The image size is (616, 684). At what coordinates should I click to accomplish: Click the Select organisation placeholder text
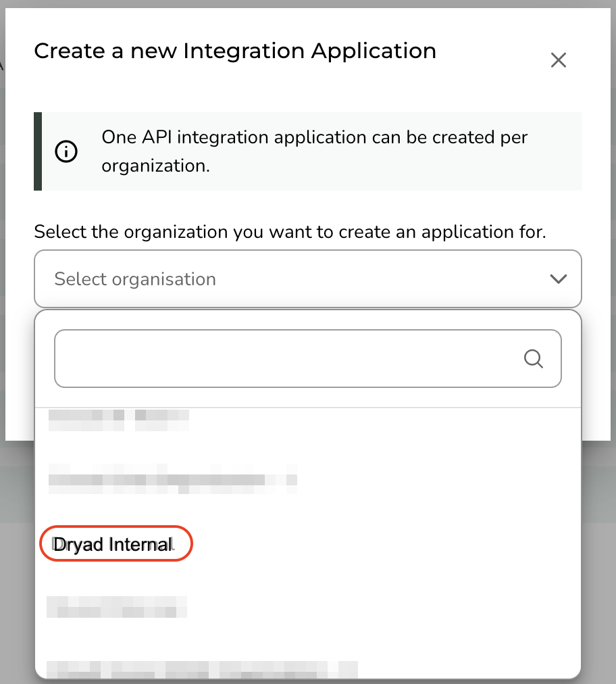coord(135,278)
